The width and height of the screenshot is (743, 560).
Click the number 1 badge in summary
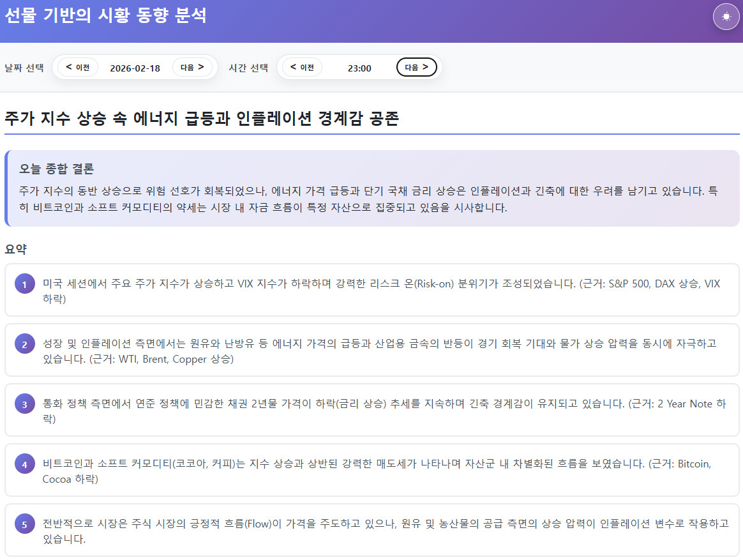(x=24, y=285)
